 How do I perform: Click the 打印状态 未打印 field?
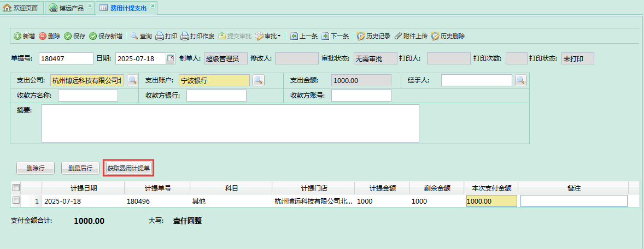(x=578, y=58)
